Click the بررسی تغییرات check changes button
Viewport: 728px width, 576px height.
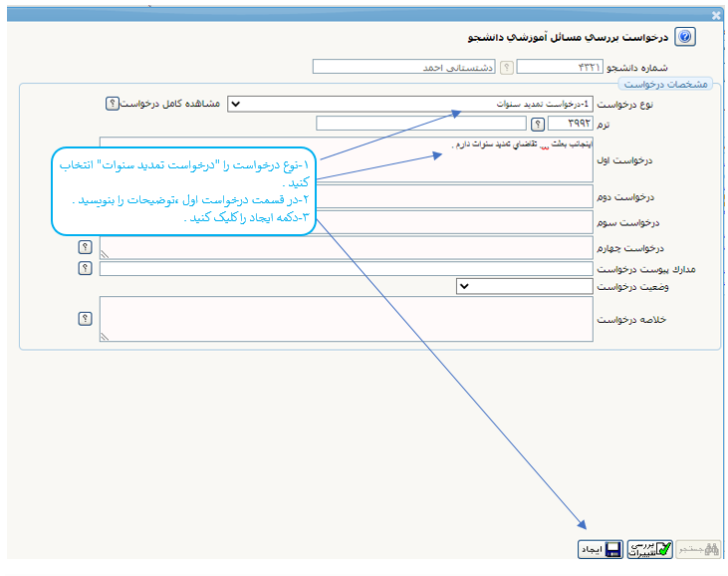649,549
